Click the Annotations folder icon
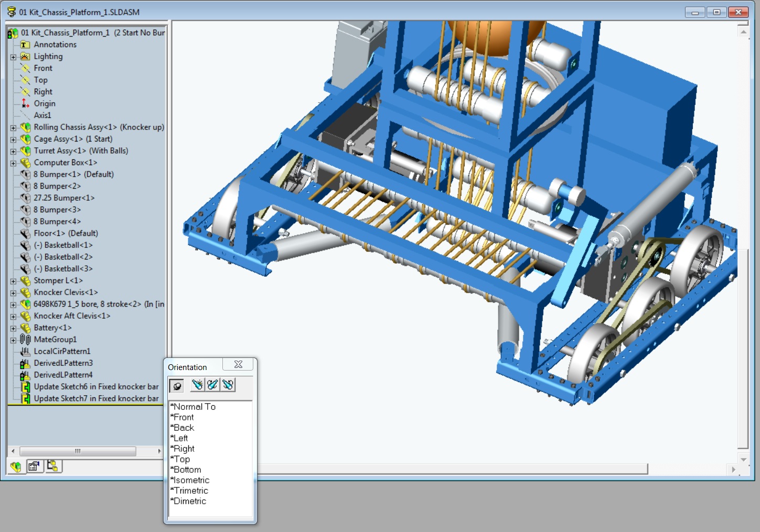Screen dimensions: 760x532 click(25, 45)
